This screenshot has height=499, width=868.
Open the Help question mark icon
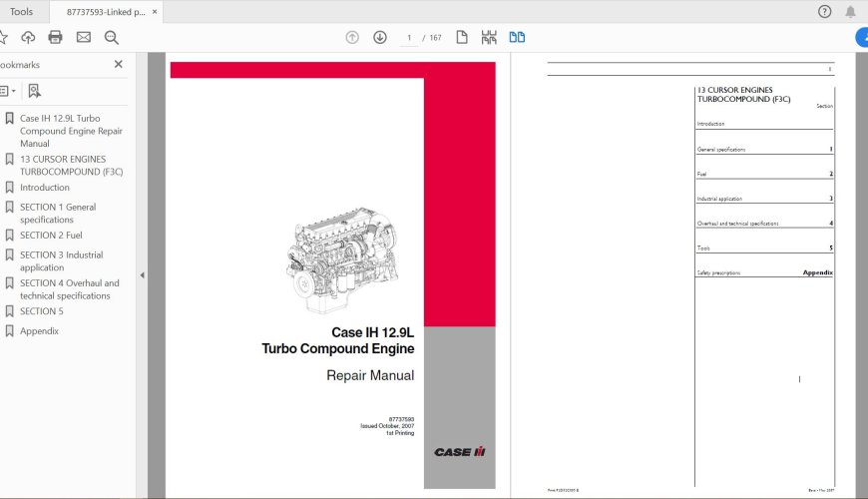824,12
